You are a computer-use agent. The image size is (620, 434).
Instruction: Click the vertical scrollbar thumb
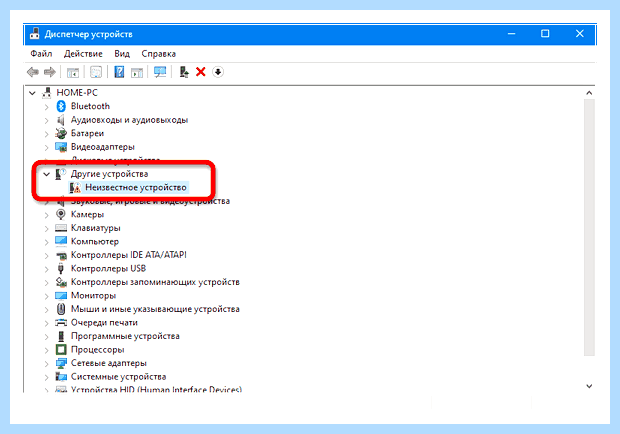[x=589, y=227]
